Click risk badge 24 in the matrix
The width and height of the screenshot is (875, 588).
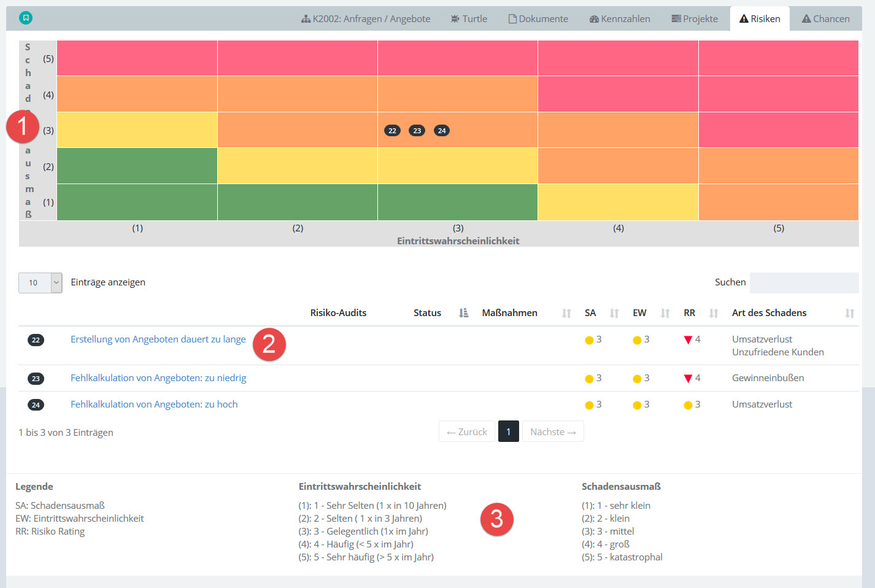pos(442,131)
